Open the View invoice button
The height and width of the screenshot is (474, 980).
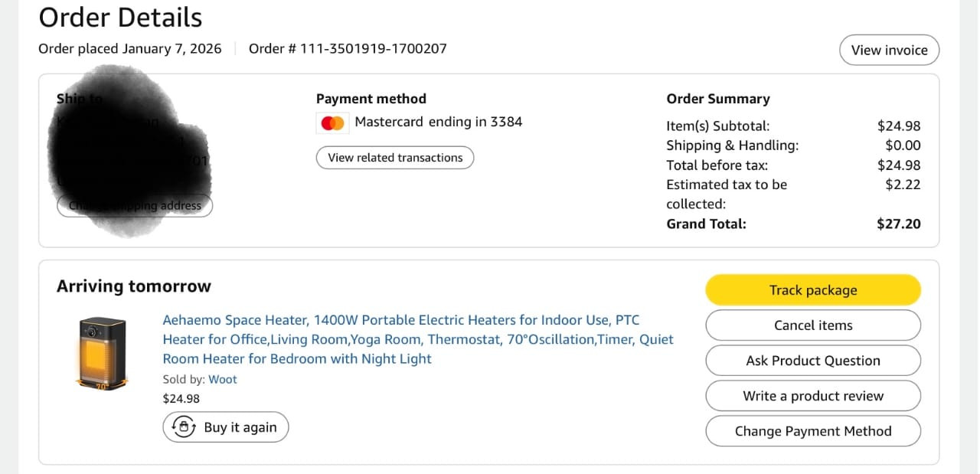coord(889,51)
